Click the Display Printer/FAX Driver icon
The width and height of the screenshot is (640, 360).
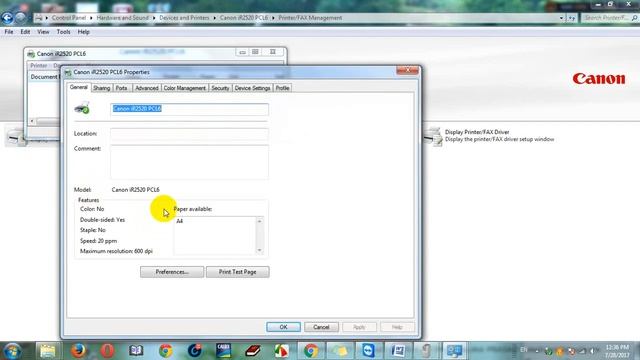point(433,136)
